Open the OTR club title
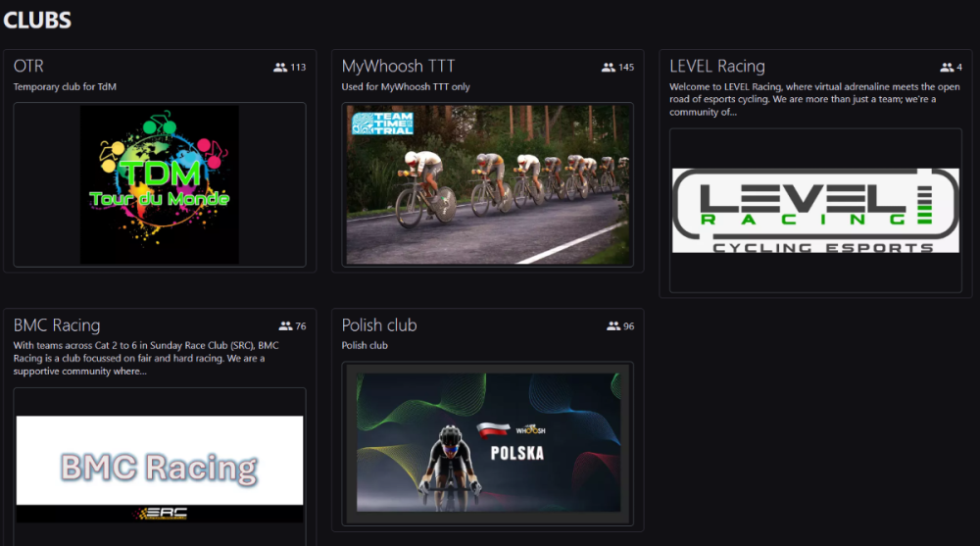The height and width of the screenshot is (546, 980). 28,67
